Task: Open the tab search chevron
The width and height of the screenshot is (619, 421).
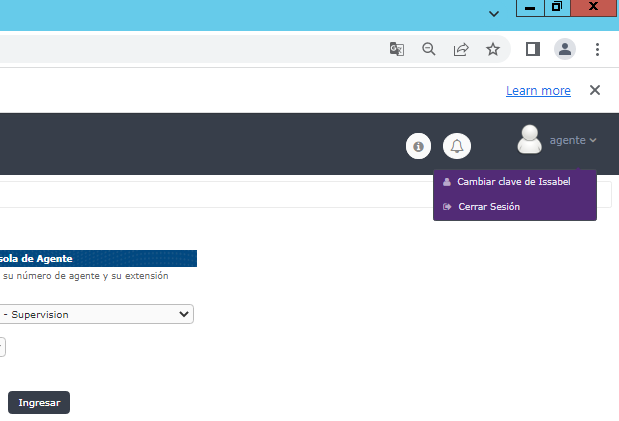Action: click(x=493, y=14)
